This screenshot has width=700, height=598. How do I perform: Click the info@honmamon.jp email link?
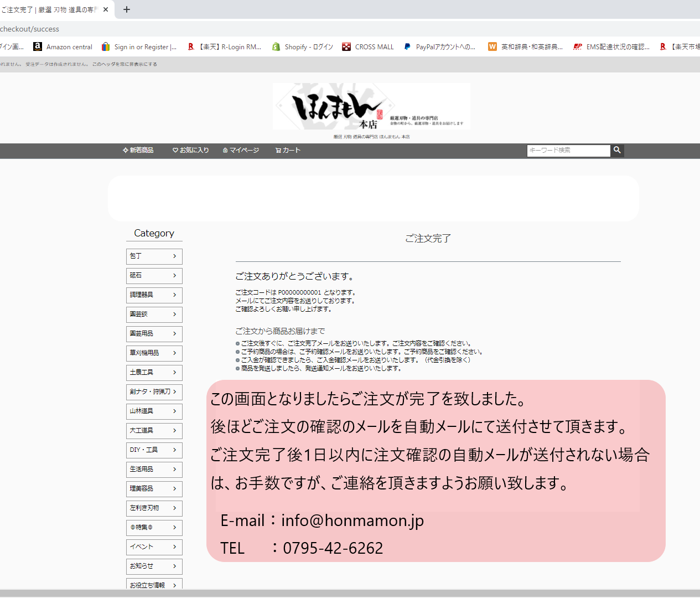pyautogui.click(x=352, y=520)
